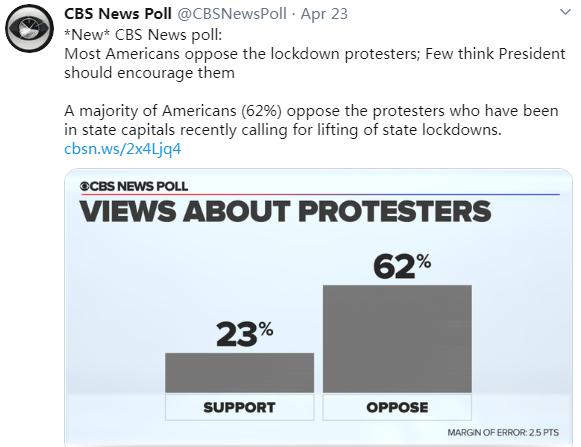This screenshot has width=581, height=447.
Task: Click the tweet headline about lockdown protesters
Action: (x=315, y=63)
